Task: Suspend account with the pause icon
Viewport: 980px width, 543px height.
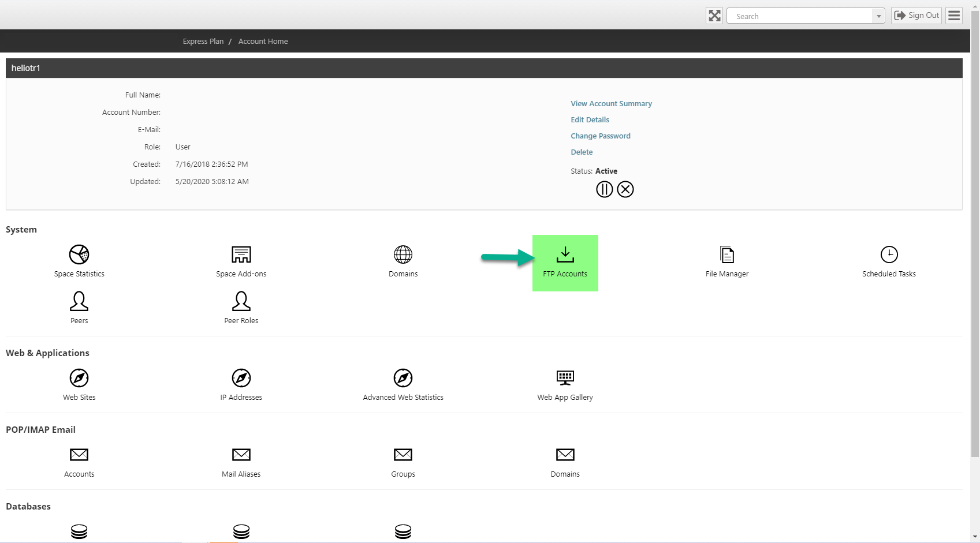Action: point(604,189)
